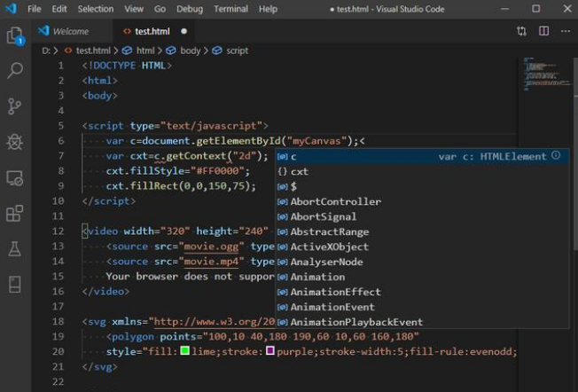Expand the 'body' breadcrumb item

190,51
